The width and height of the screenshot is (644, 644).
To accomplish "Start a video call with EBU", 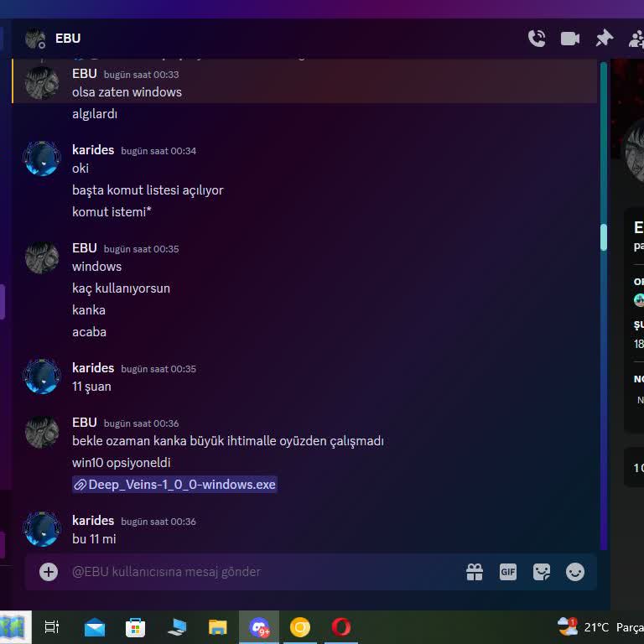I will [570, 39].
